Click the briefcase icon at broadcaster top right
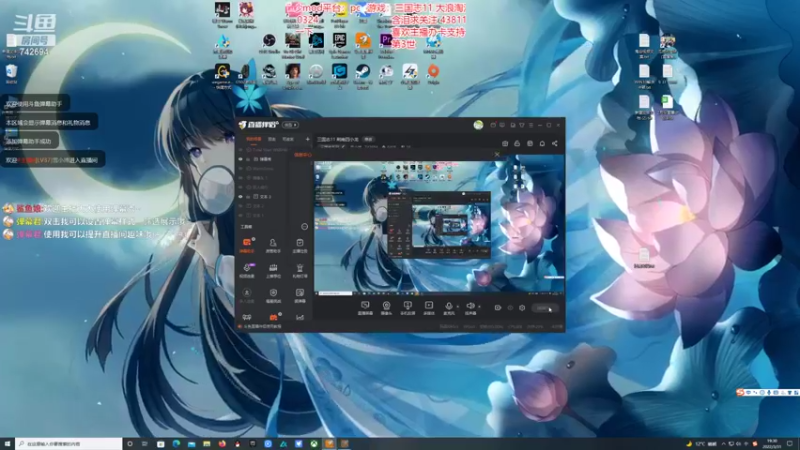The width and height of the screenshot is (800, 450). pyautogui.click(x=505, y=143)
